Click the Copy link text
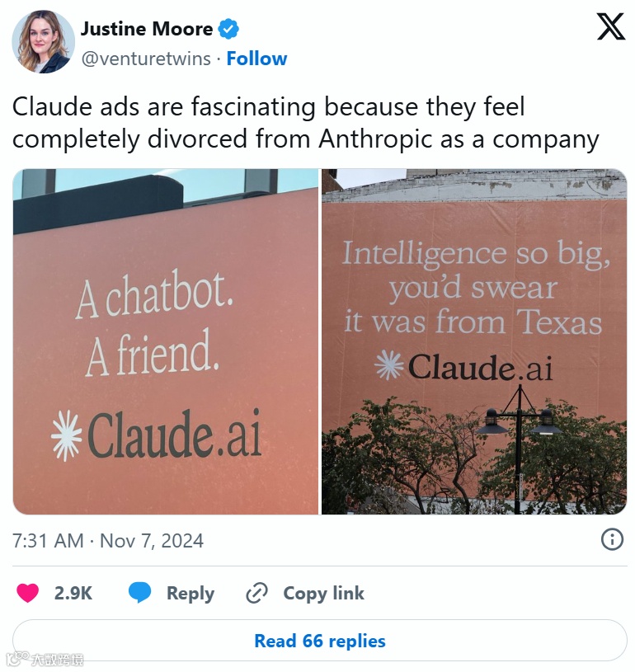The height and width of the screenshot is (672, 635). click(324, 593)
